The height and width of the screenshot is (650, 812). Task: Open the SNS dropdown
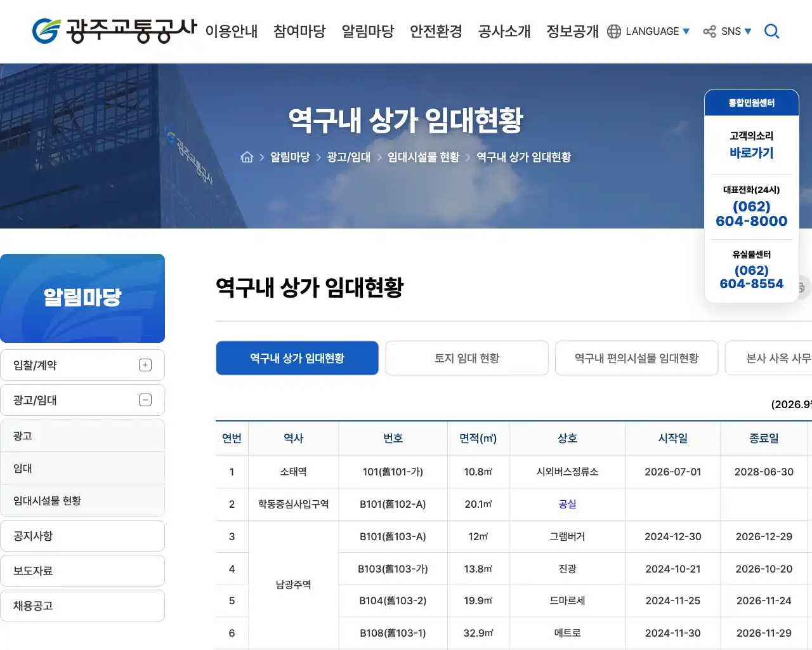(x=736, y=31)
